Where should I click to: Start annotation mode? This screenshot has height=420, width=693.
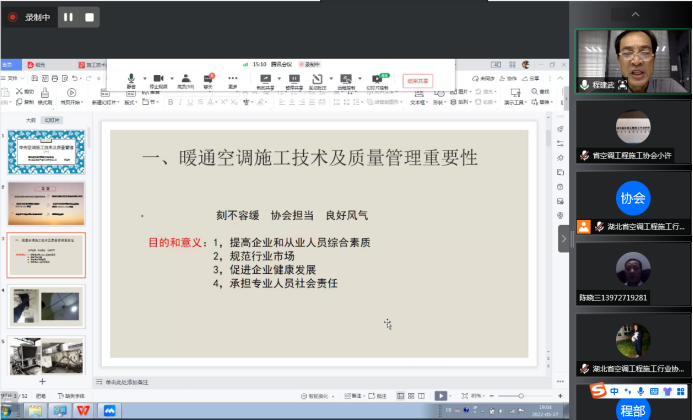[317, 81]
